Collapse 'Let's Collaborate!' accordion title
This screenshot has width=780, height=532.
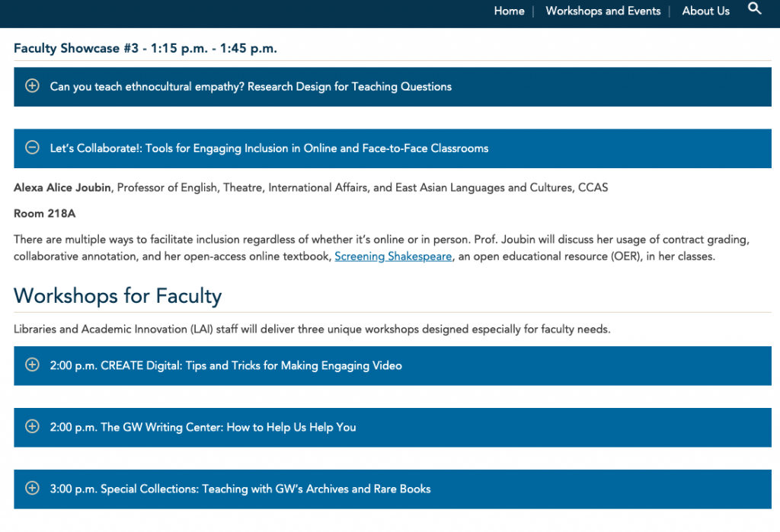tap(269, 148)
